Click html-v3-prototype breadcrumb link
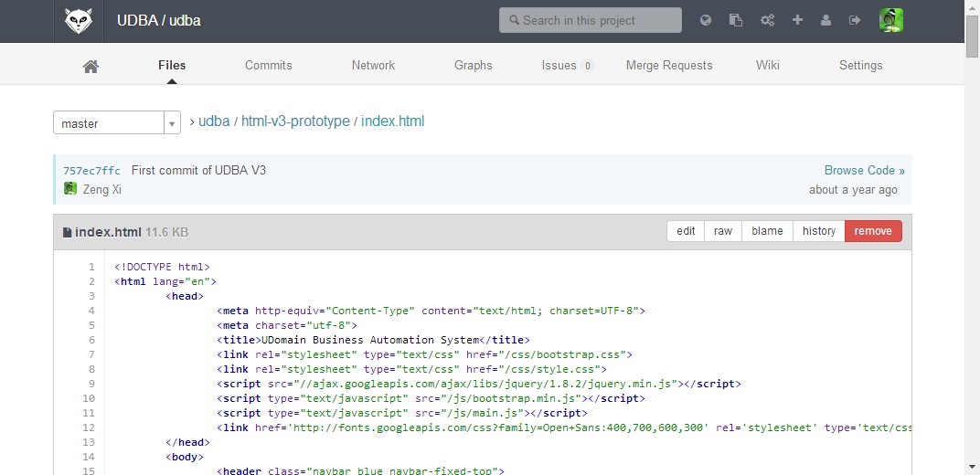Image resolution: width=980 pixels, height=475 pixels. [295, 121]
